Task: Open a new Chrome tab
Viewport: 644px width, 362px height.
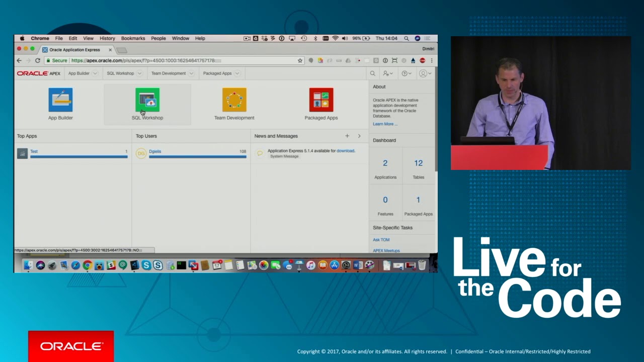Action: point(122,50)
